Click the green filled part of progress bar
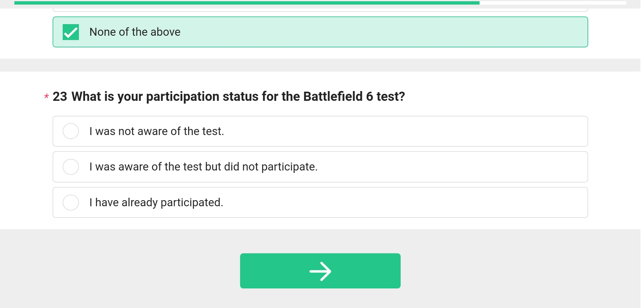 click(245, 3)
